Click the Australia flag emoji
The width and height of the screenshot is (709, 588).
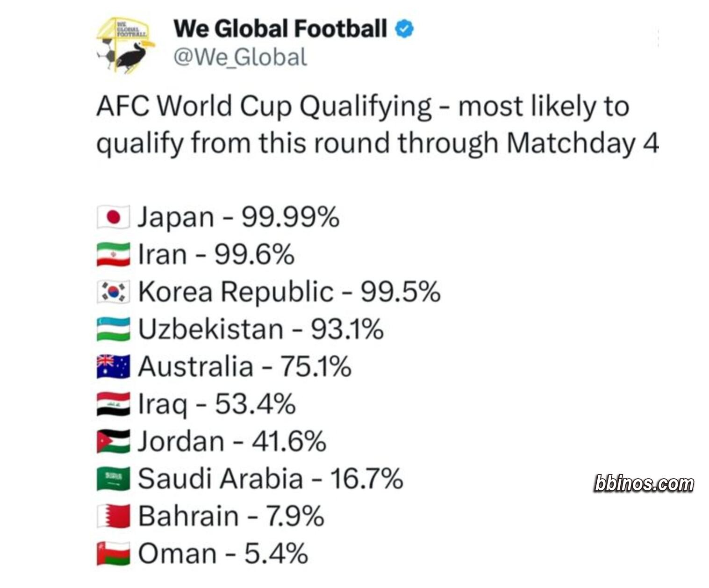pos(114,367)
